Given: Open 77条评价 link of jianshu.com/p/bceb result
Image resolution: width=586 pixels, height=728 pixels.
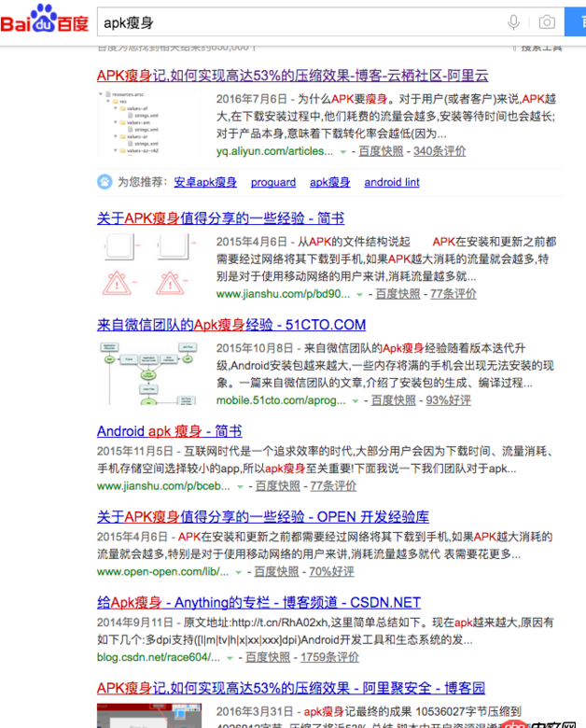Looking at the screenshot, I should coord(333,485).
